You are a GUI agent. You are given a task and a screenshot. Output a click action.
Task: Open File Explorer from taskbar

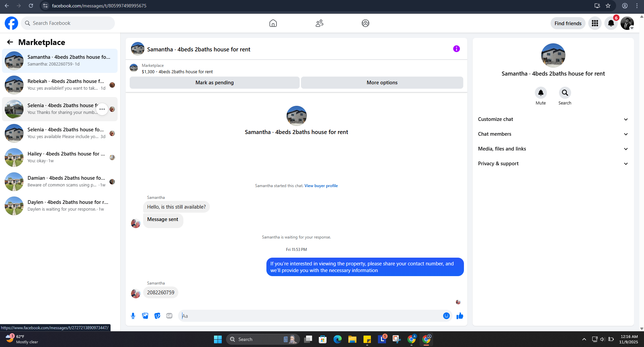[x=352, y=339]
